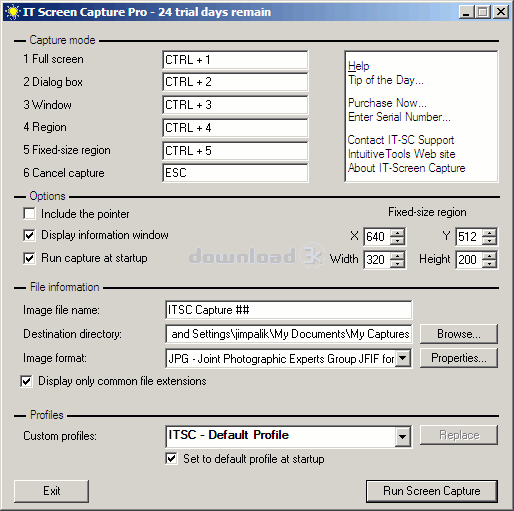514x511 pixels.
Task: Open image format Properties button
Action: tap(459, 358)
